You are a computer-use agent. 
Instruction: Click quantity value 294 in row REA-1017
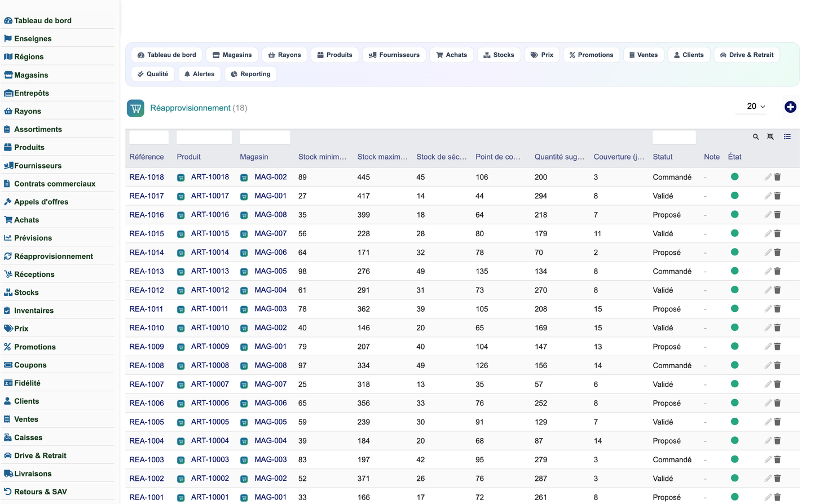(x=541, y=196)
